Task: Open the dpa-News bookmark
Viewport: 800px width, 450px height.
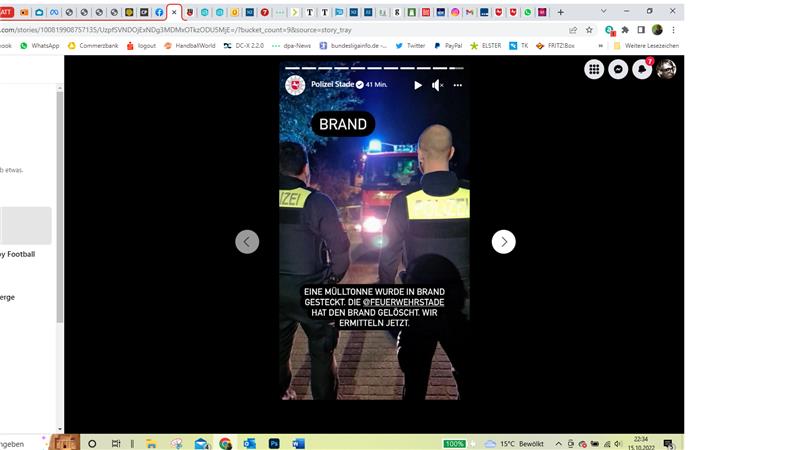Action: pos(291,46)
